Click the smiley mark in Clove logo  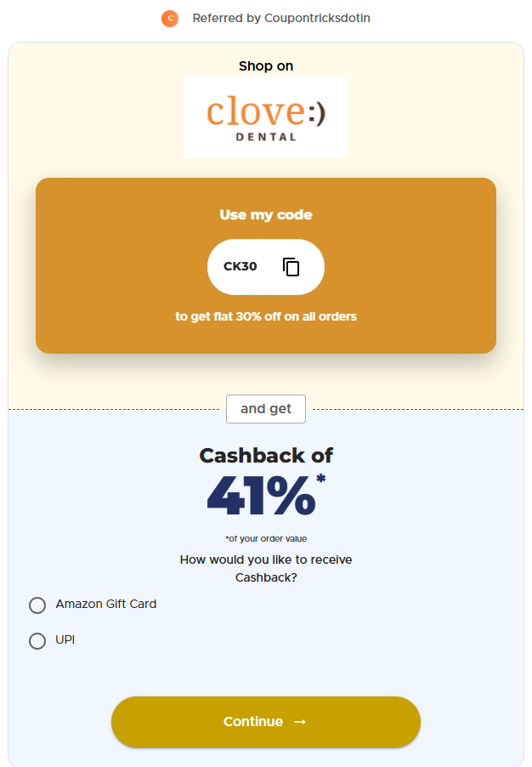[317, 115]
